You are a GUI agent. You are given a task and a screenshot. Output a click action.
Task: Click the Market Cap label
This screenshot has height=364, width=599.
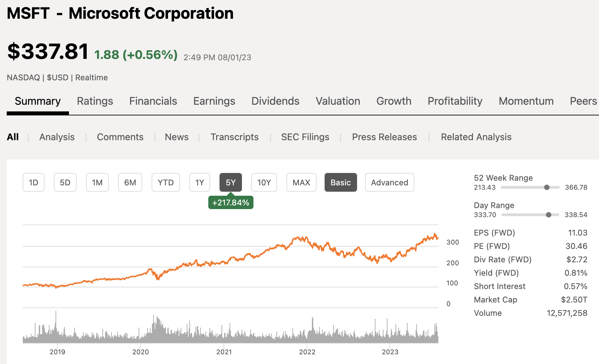pos(496,300)
